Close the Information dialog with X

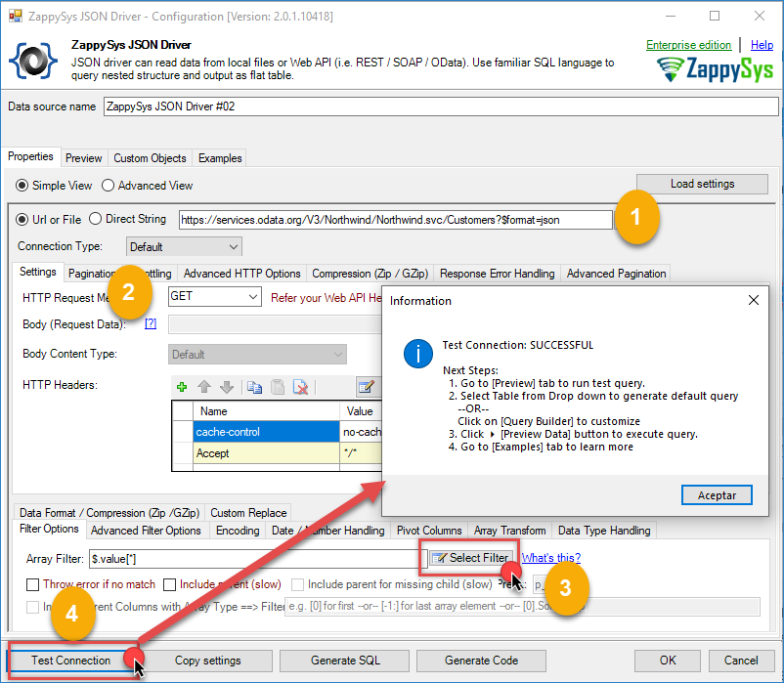click(x=753, y=300)
